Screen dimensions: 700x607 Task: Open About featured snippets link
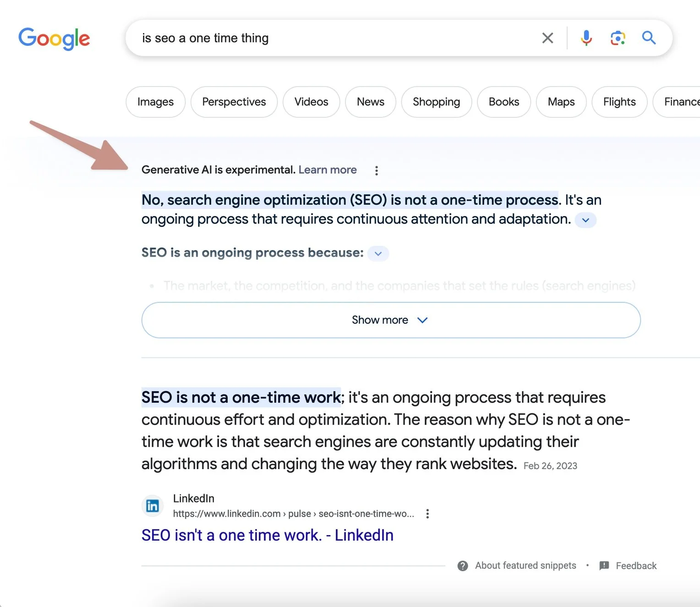point(525,566)
